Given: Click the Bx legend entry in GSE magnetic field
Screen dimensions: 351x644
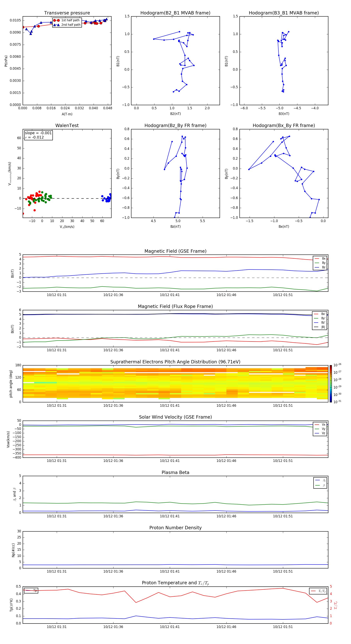Looking at the screenshot, I should (320, 259).
